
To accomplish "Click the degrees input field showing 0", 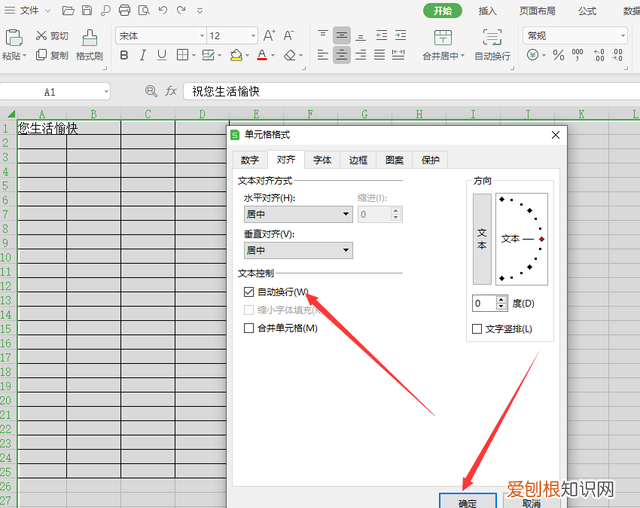I will tap(484, 303).
